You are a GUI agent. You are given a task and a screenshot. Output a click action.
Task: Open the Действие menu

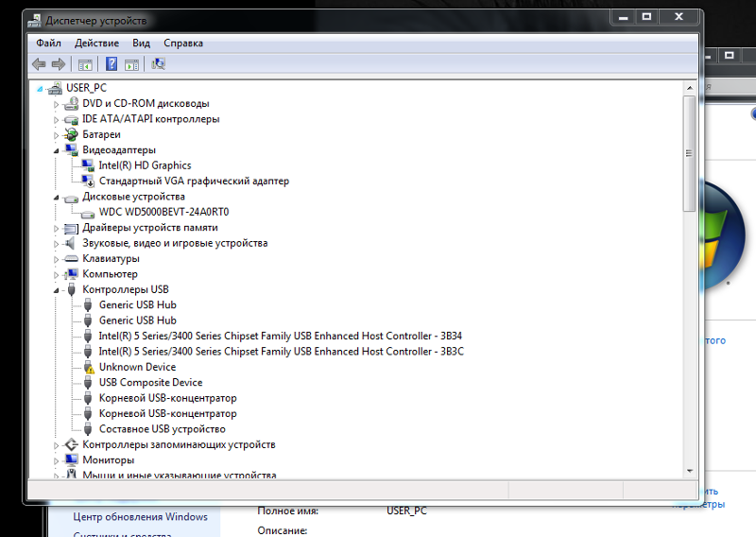[96, 43]
